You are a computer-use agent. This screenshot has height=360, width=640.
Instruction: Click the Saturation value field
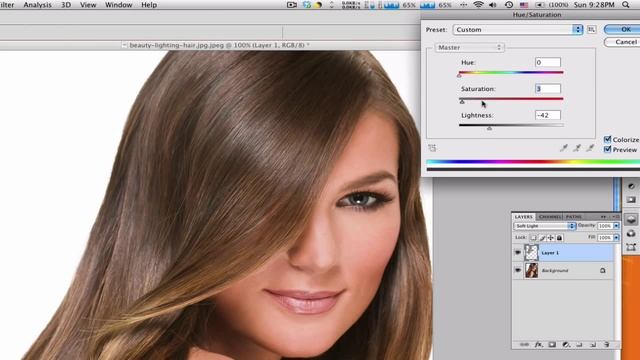click(x=548, y=89)
